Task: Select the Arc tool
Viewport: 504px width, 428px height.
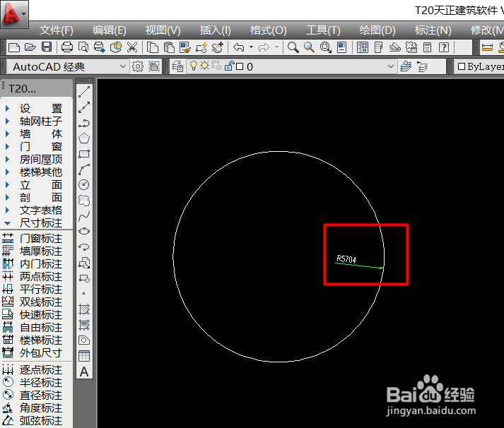Action: [84, 170]
